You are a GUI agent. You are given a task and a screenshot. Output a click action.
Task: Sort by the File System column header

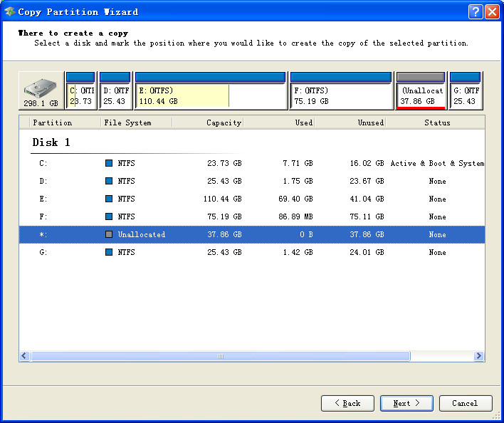137,122
